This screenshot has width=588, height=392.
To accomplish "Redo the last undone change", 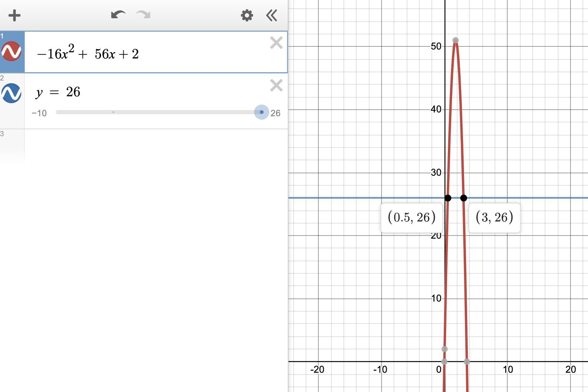I will tap(143, 15).
